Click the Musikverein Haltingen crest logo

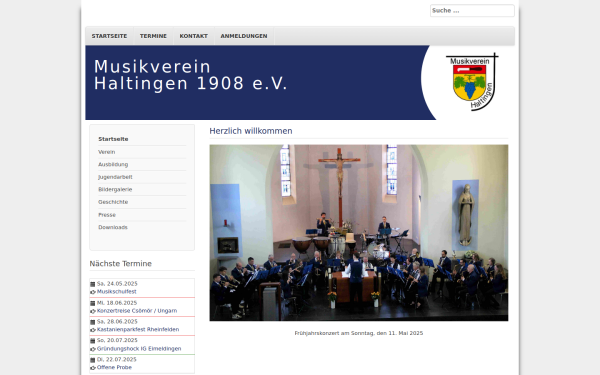[472, 82]
